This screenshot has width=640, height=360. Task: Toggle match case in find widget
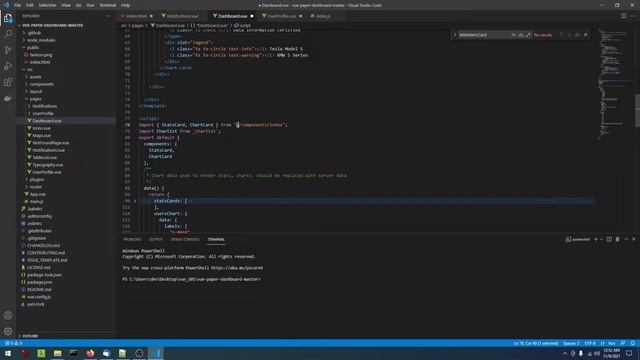(x=514, y=35)
